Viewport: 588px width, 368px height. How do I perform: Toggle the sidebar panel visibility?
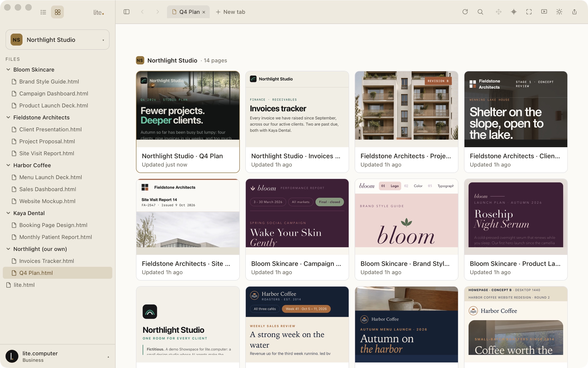click(126, 12)
